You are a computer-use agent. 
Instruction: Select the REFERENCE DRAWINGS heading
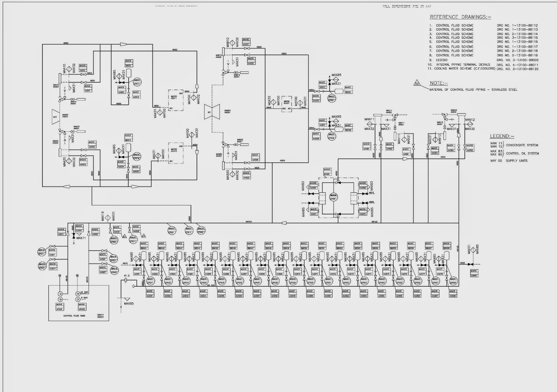(460, 17)
